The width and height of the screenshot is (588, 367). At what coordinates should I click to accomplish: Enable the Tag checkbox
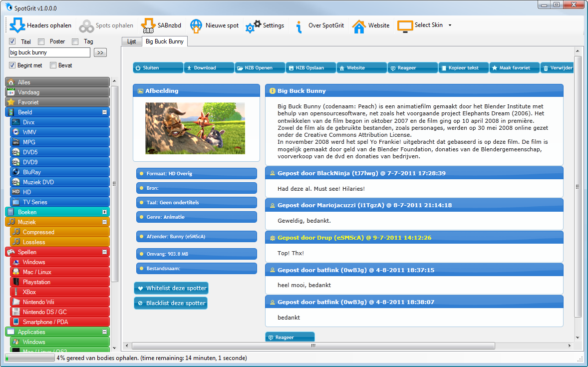[x=75, y=41]
